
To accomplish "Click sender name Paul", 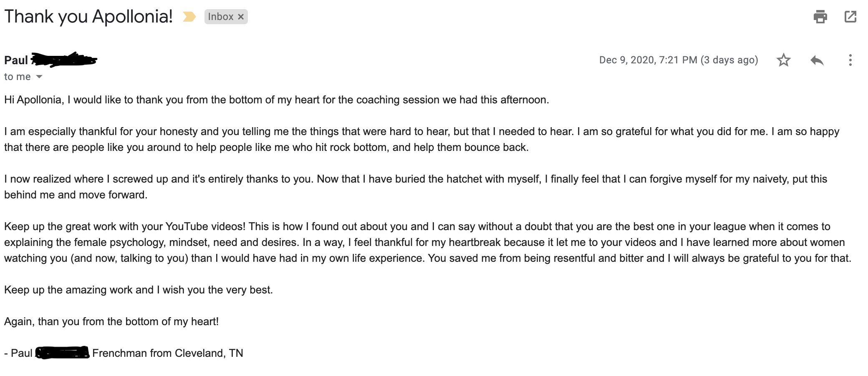I will point(16,60).
